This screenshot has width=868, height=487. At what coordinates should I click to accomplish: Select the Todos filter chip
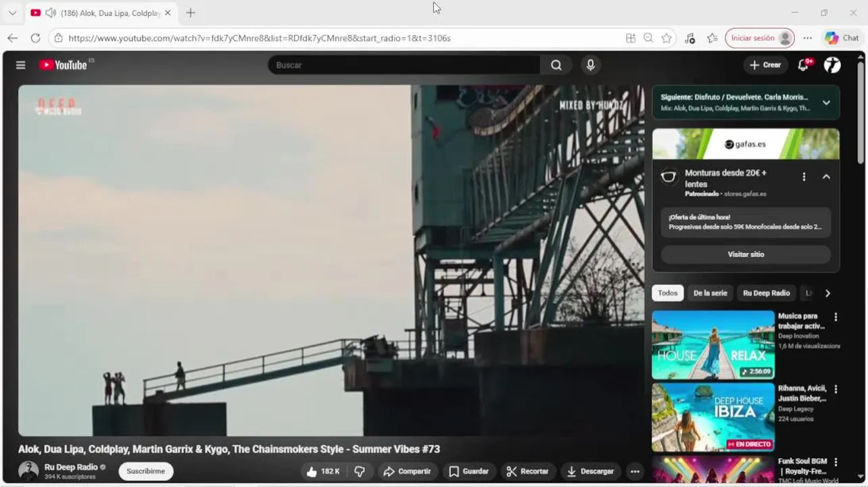(668, 293)
